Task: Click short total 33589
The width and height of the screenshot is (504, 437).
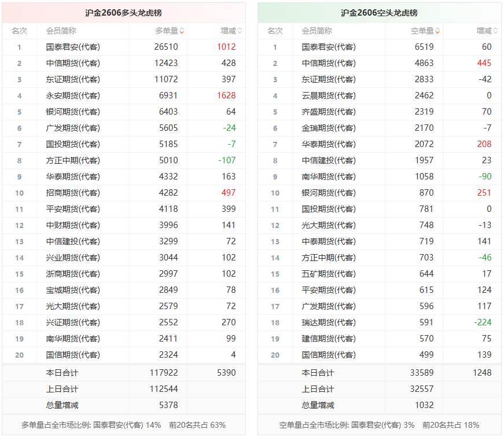Action: (x=422, y=373)
